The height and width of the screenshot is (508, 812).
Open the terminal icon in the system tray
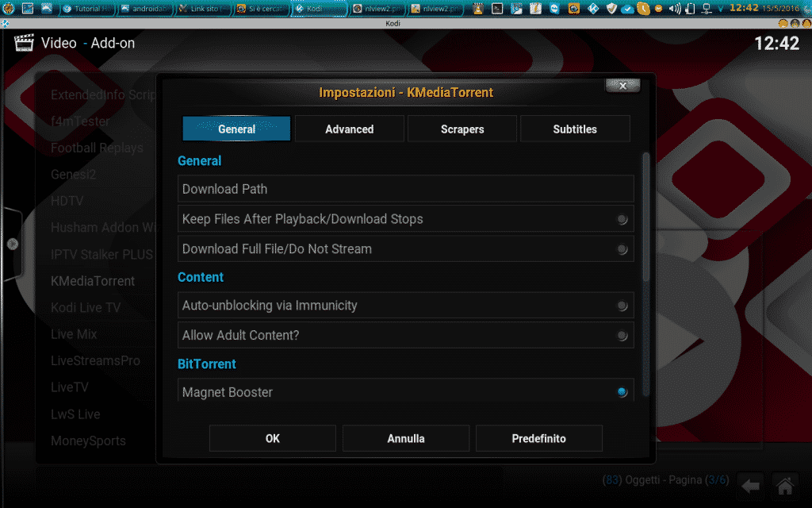(x=497, y=8)
